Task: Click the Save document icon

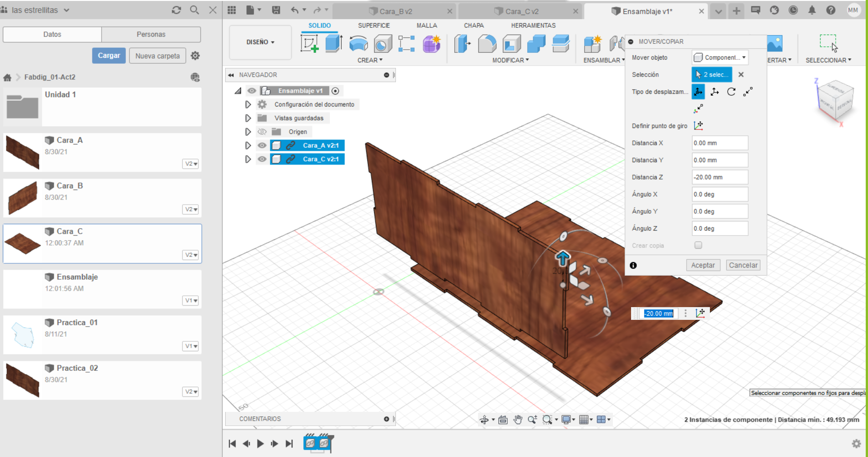Action: (276, 10)
